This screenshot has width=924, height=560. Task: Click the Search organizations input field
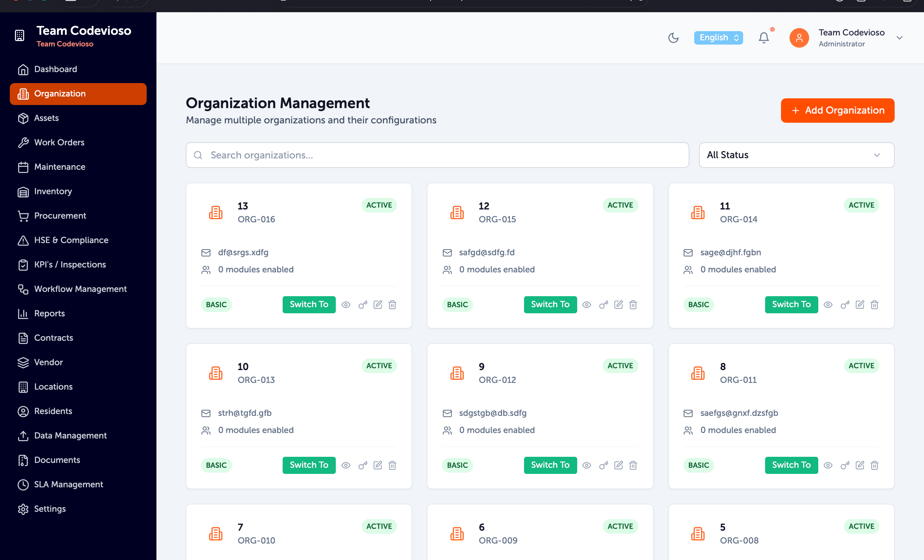(437, 155)
